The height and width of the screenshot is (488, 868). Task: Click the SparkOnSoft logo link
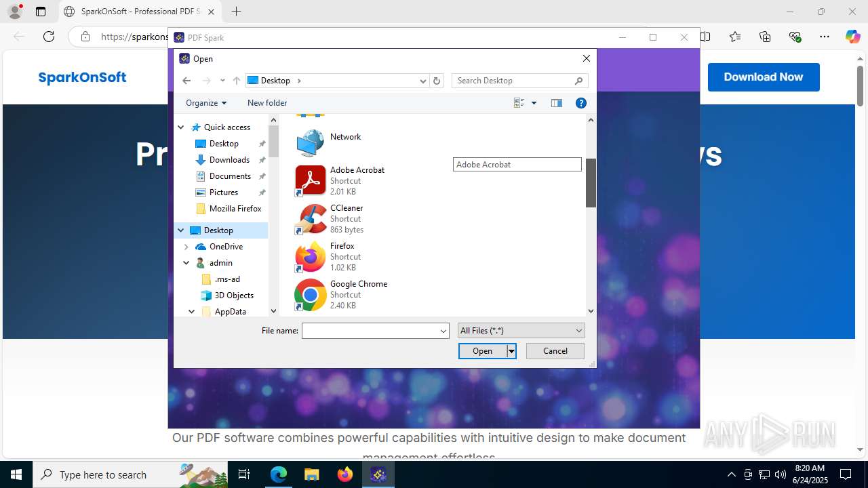(x=82, y=77)
